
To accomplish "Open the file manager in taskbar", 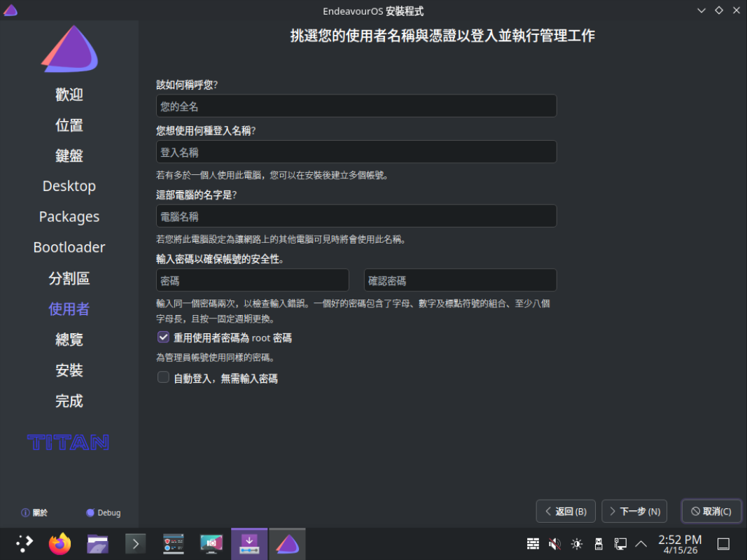I will (x=97, y=544).
